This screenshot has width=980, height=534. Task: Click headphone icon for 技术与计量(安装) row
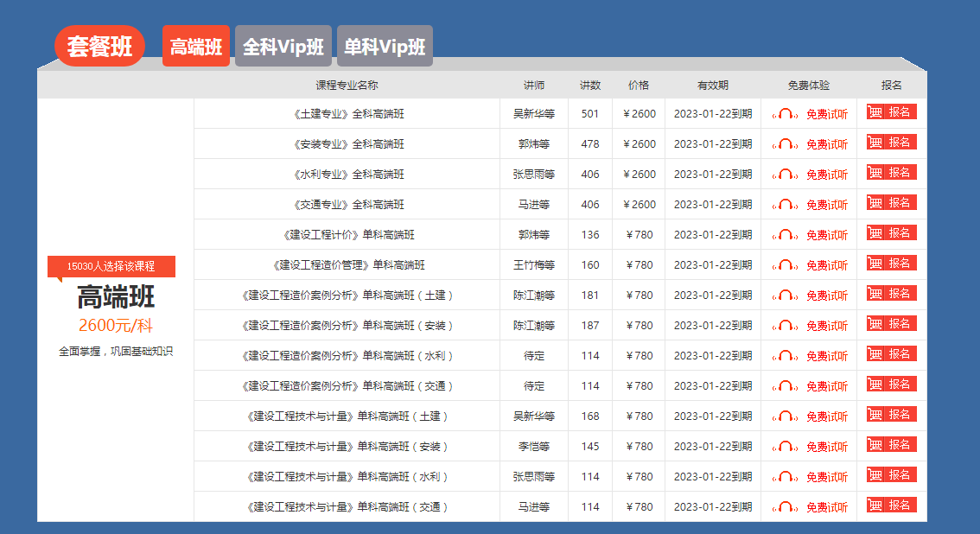click(x=785, y=448)
